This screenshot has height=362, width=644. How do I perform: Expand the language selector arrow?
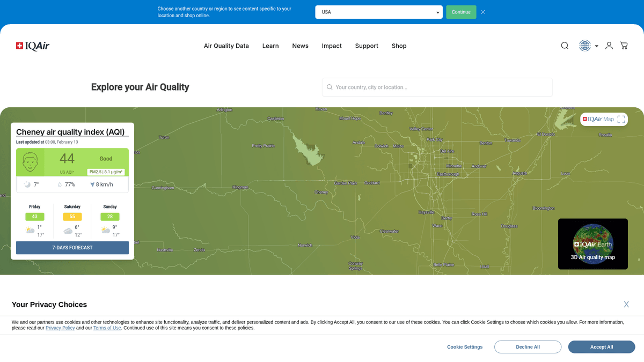(596, 46)
